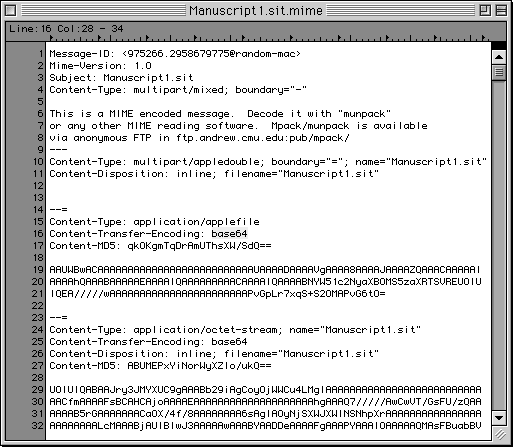Viewport: 513px width, 447px height.
Task: Click the ftp.andrew.cmu.edu:pub/mpack/ address text
Action: click(263, 138)
